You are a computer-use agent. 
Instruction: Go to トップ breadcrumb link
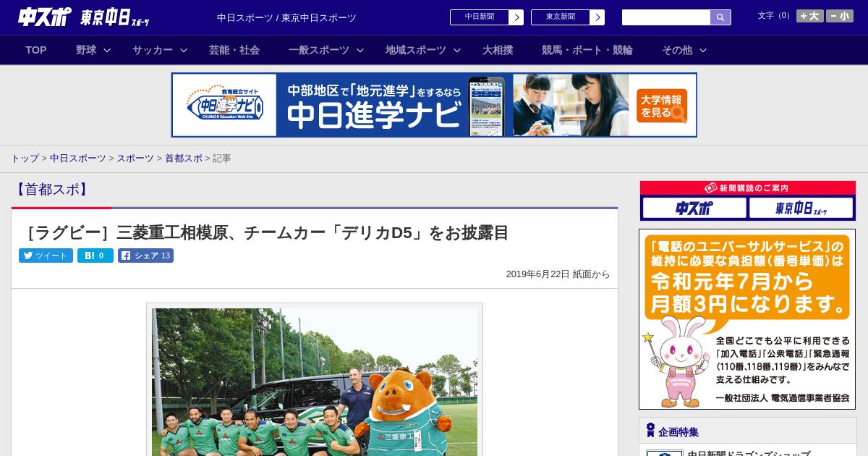click(x=25, y=158)
